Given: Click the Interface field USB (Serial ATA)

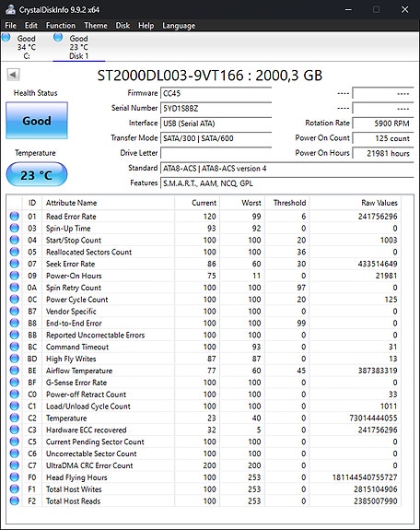Looking at the screenshot, I should [x=216, y=124].
